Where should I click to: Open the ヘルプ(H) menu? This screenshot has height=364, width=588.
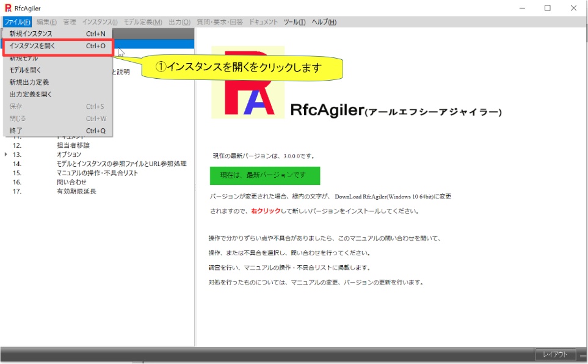click(324, 22)
